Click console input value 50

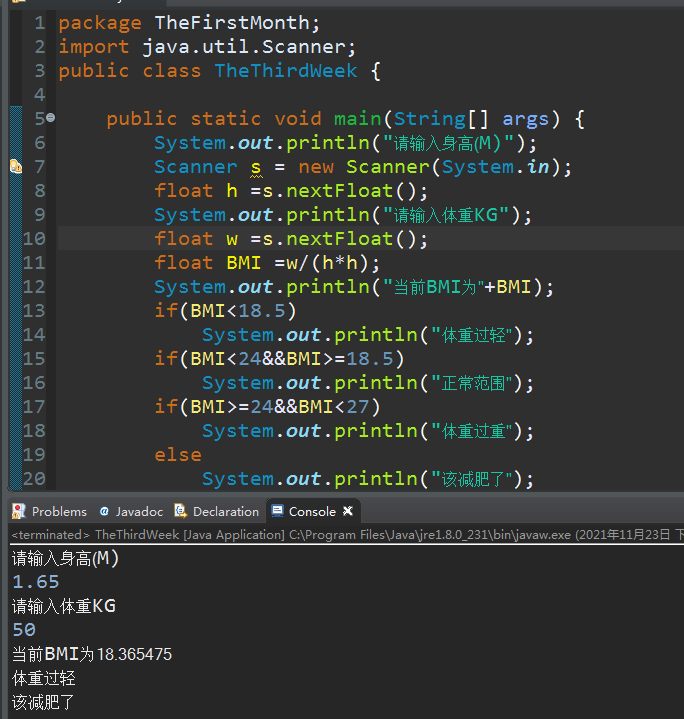[24, 630]
